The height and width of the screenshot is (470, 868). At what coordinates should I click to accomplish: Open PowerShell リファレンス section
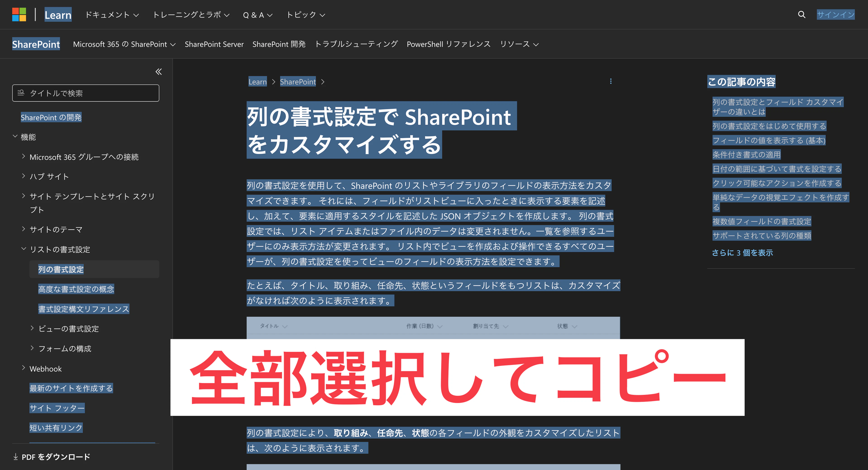click(x=448, y=44)
